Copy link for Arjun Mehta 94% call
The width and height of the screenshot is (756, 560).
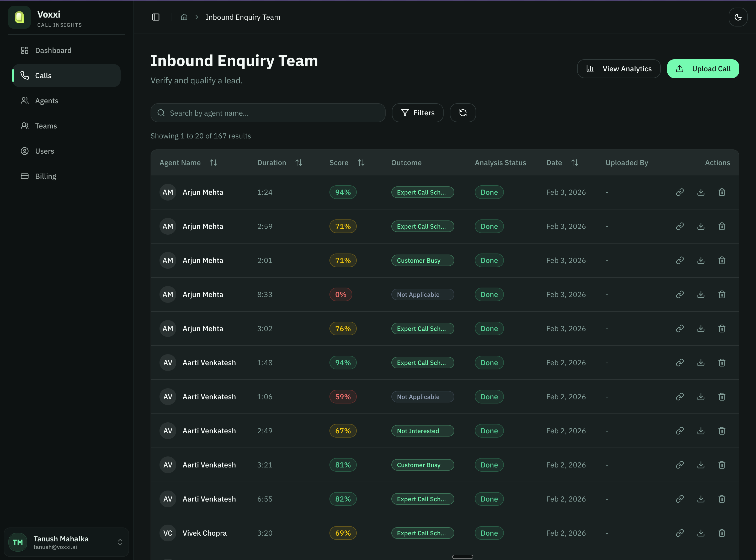tap(680, 192)
